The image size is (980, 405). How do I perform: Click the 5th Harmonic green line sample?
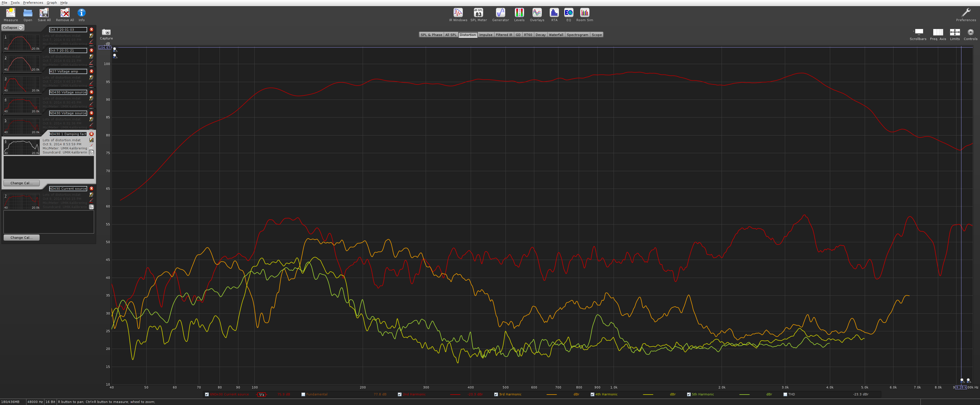tap(745, 394)
